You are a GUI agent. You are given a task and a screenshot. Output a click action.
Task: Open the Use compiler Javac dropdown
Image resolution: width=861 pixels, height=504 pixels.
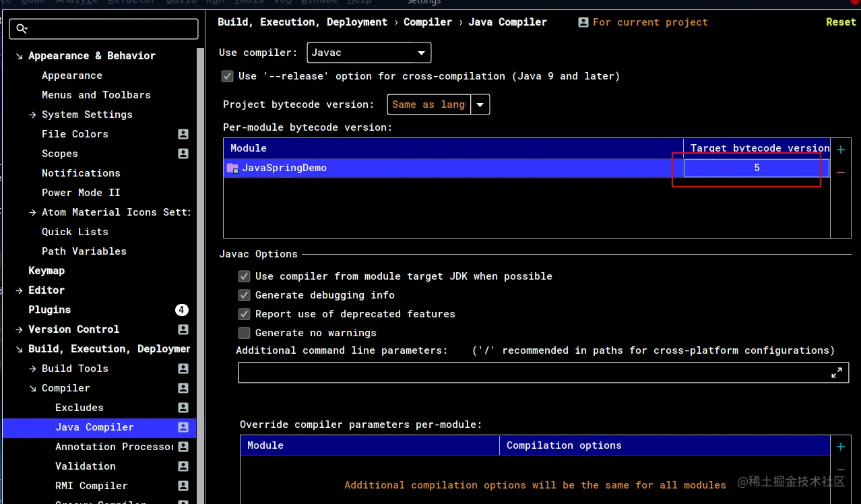369,53
